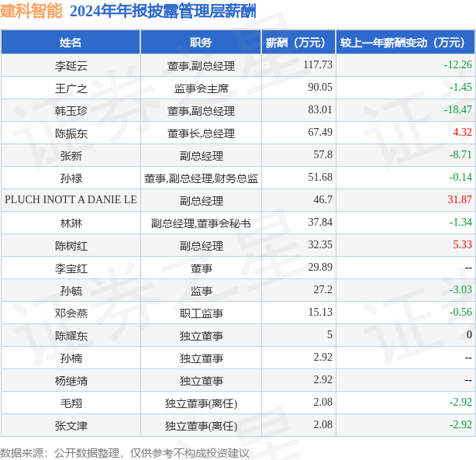
Task: Select the name 陈振东
Action: (x=71, y=133)
